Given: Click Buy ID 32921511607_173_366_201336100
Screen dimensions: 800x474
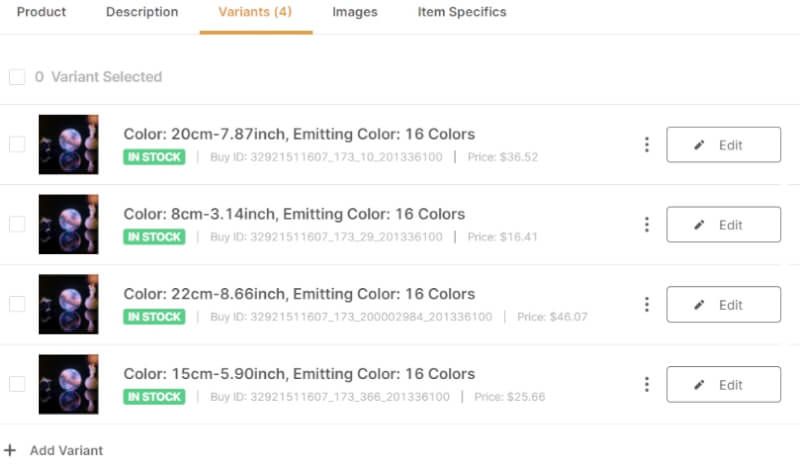Looking at the screenshot, I should [330, 396].
